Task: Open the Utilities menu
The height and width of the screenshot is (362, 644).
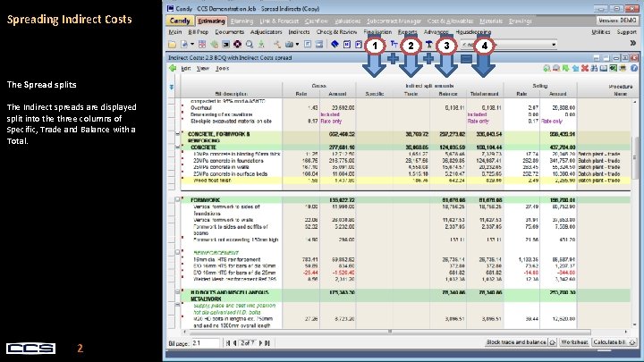Action: coord(601,32)
